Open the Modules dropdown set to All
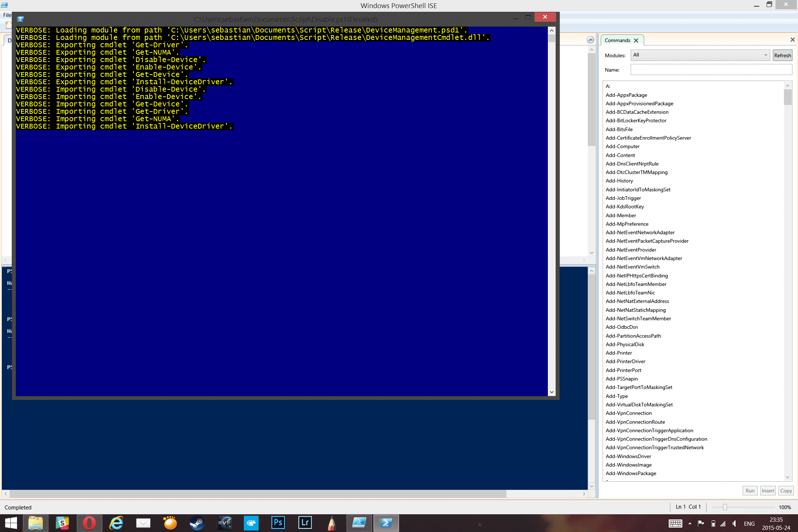The image size is (798, 532). click(700, 55)
